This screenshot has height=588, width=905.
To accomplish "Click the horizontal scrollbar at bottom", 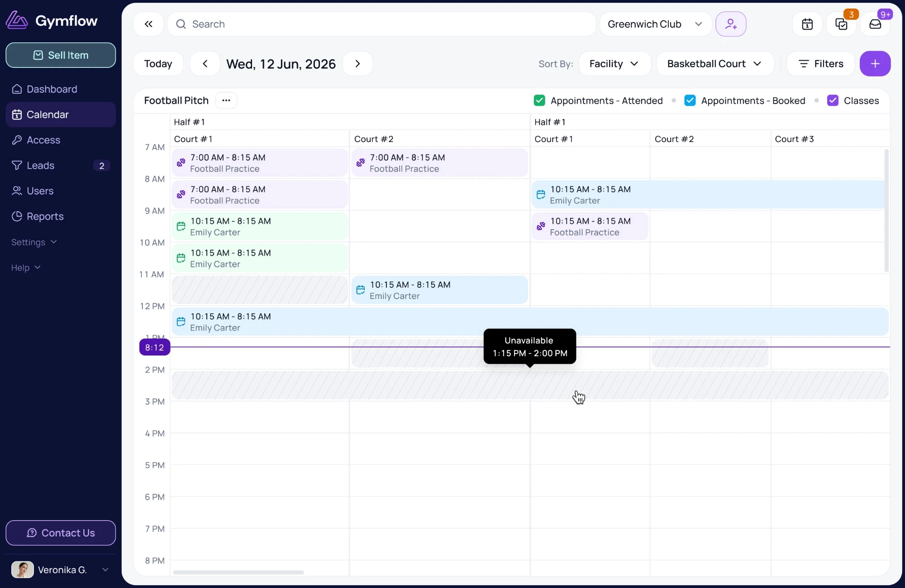I will [238, 572].
